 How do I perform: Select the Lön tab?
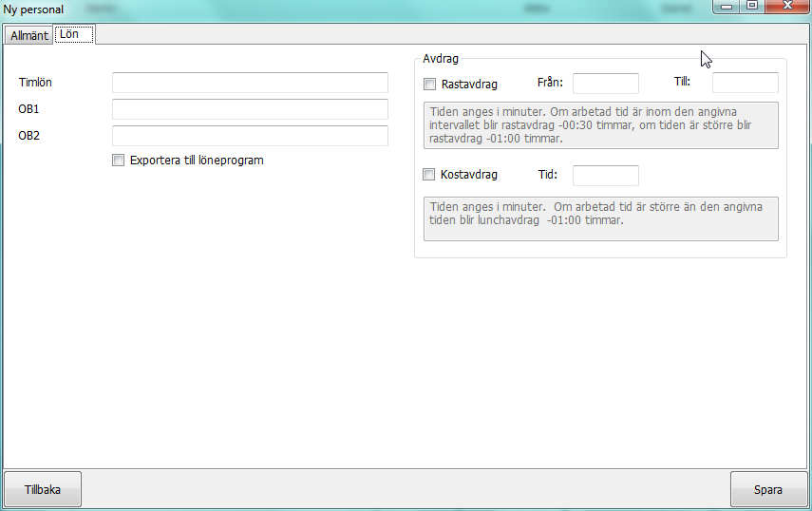74,34
